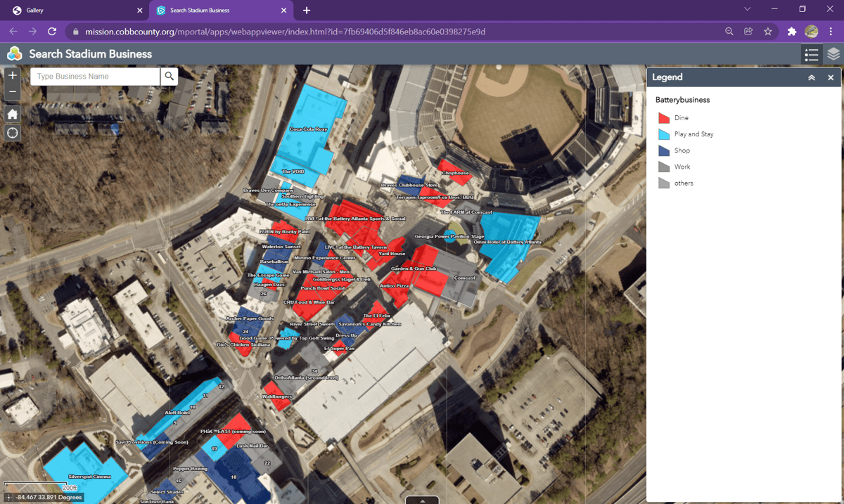Click the Yard House label
The image size is (844, 504).
pyautogui.click(x=392, y=254)
